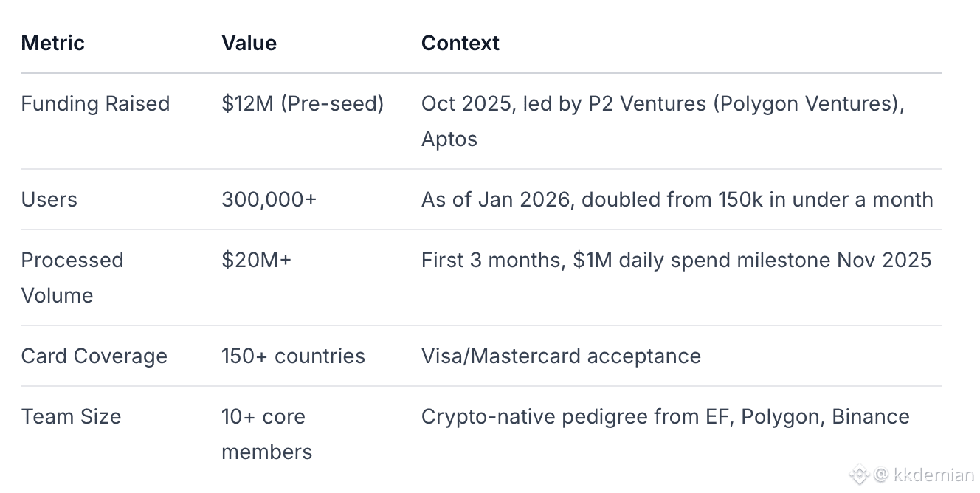Click the Value column header
Screen dimensions: 980x493
click(x=249, y=43)
